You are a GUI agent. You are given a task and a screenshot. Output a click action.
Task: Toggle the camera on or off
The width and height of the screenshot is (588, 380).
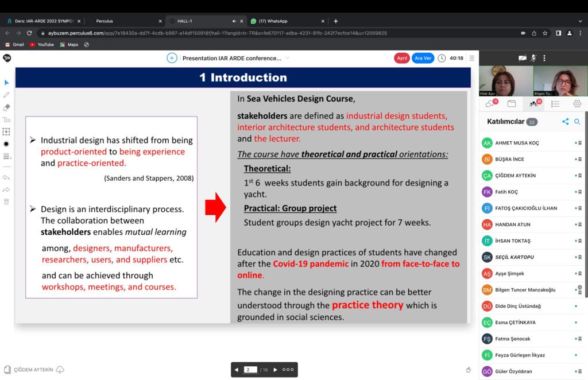522,58
